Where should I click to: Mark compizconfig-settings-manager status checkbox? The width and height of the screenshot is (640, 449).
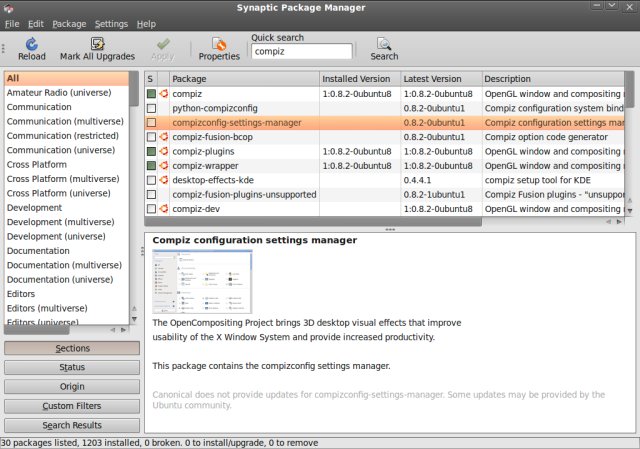click(151, 122)
